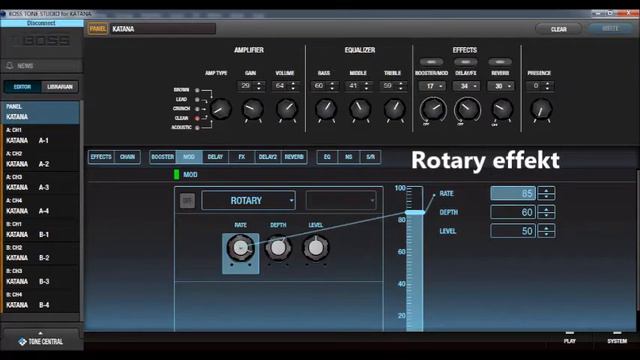Switch to the Librarian tab
This screenshot has height=360, width=640.
point(60,87)
